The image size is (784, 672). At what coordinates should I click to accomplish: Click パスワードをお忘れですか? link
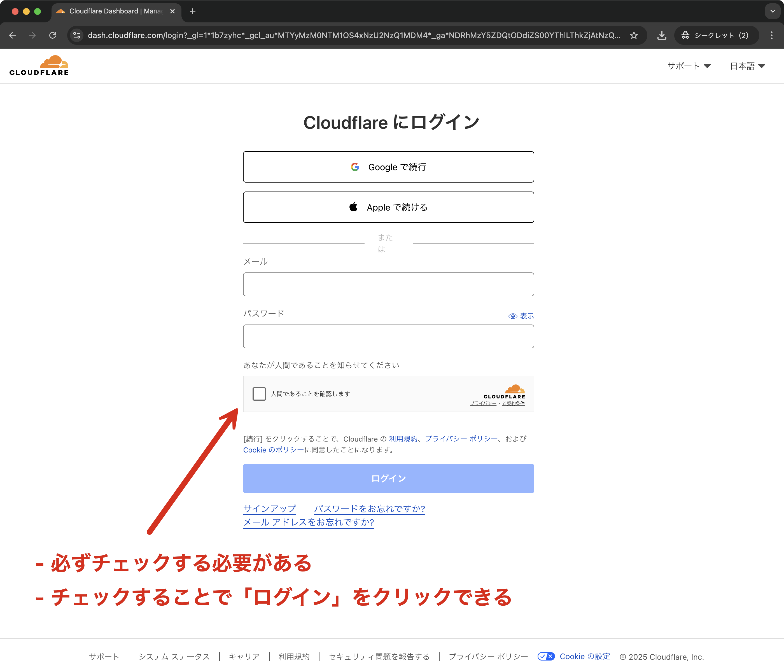click(370, 508)
